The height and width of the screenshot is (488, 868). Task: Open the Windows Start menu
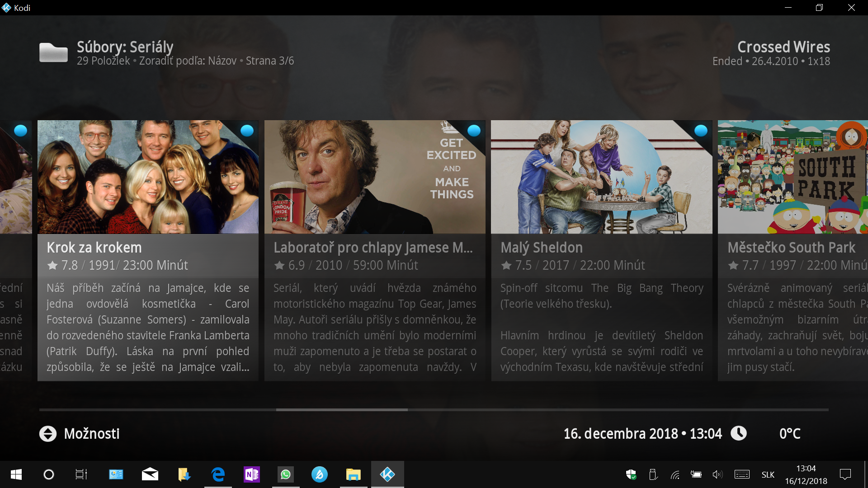[x=16, y=474]
